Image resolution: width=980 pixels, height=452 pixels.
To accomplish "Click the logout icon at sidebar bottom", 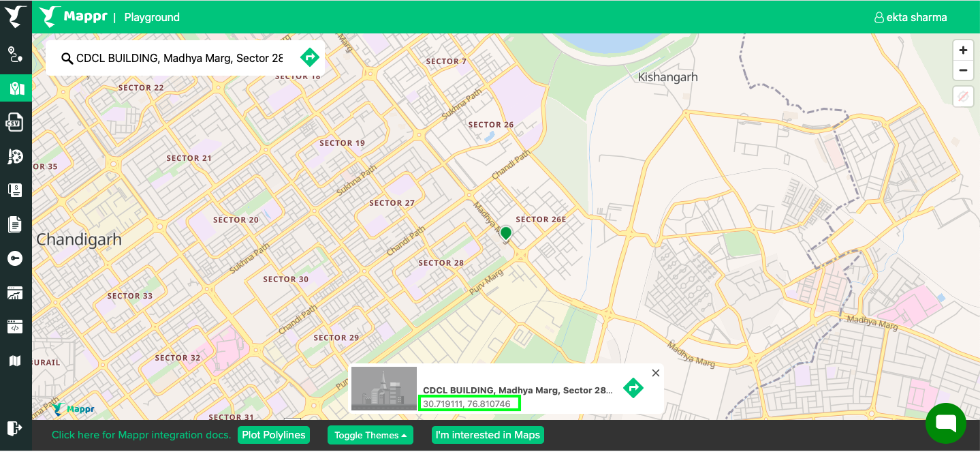I will pyautogui.click(x=15, y=427).
